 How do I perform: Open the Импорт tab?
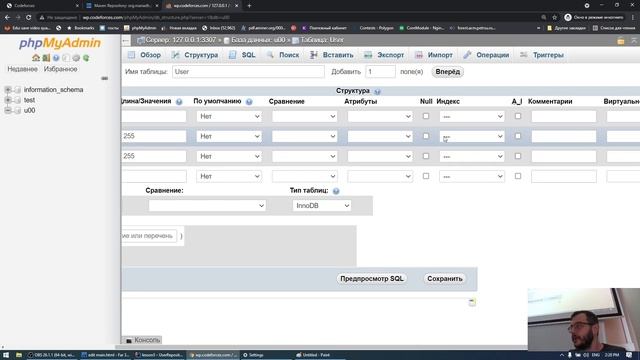434,55
